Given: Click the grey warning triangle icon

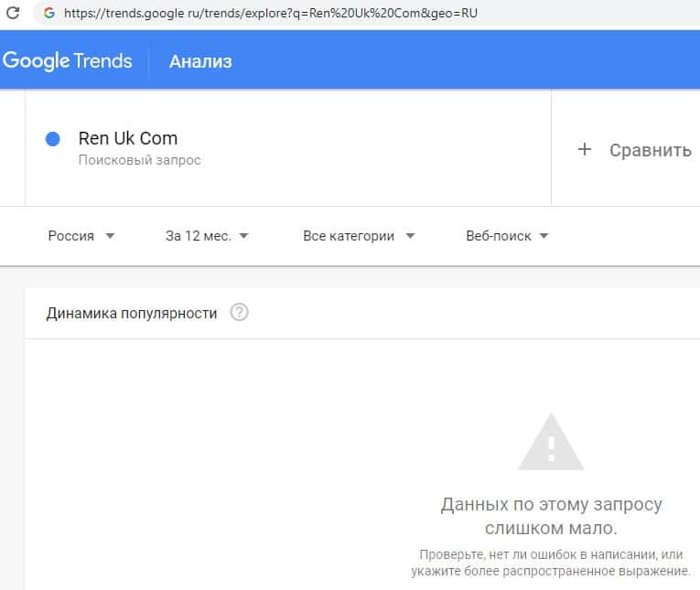Looking at the screenshot, I should coord(551,443).
